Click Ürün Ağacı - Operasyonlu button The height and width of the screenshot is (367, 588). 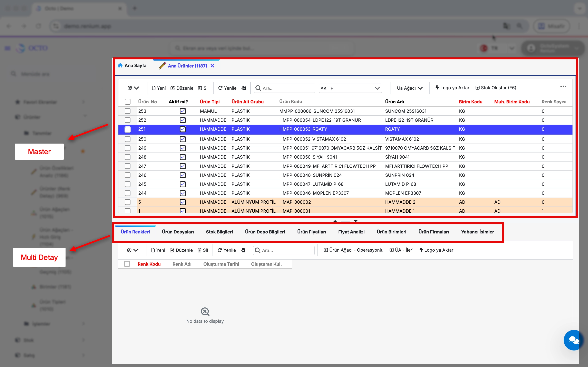click(x=353, y=250)
